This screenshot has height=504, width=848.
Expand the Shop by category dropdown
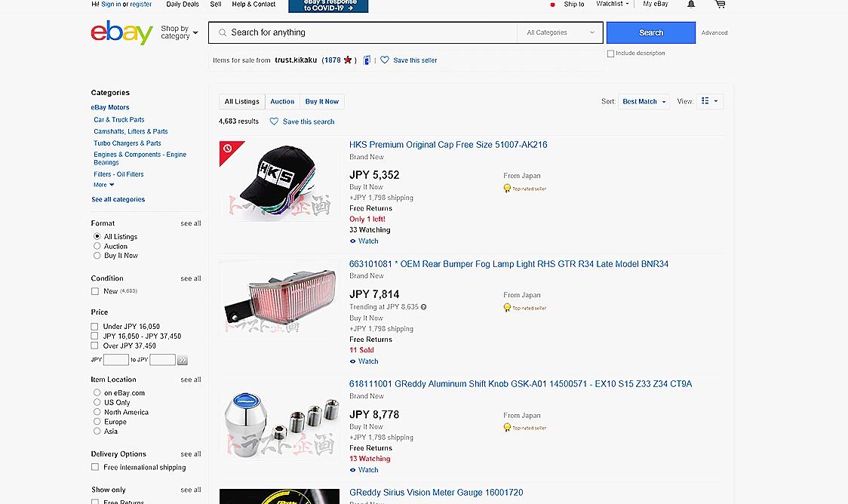[180, 32]
